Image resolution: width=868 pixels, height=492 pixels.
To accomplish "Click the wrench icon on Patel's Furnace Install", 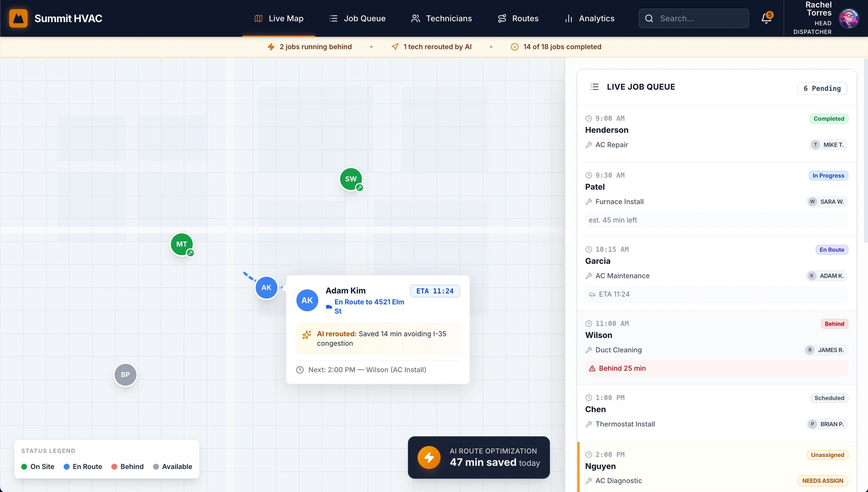I will (x=588, y=202).
